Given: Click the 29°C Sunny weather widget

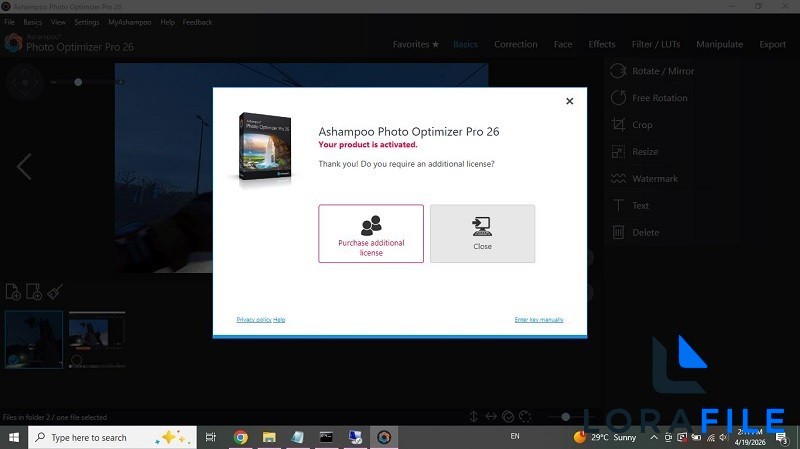Looking at the screenshot, I should pyautogui.click(x=605, y=437).
